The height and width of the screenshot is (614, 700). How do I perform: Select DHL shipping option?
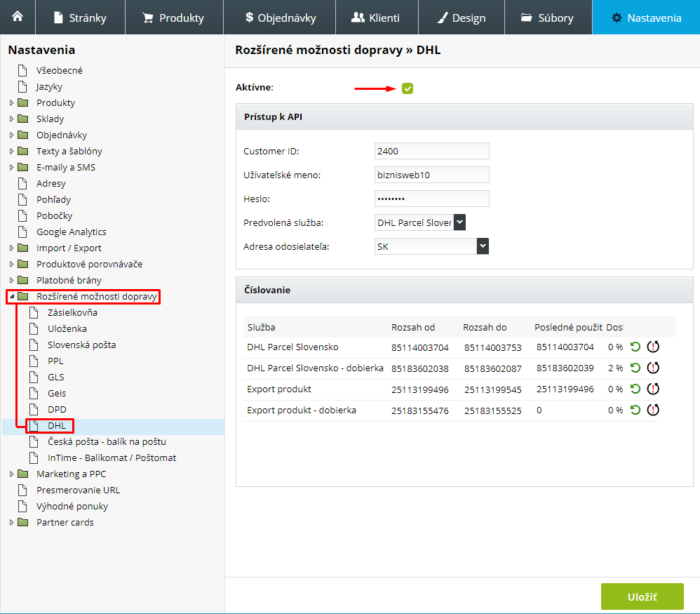pos(56,425)
